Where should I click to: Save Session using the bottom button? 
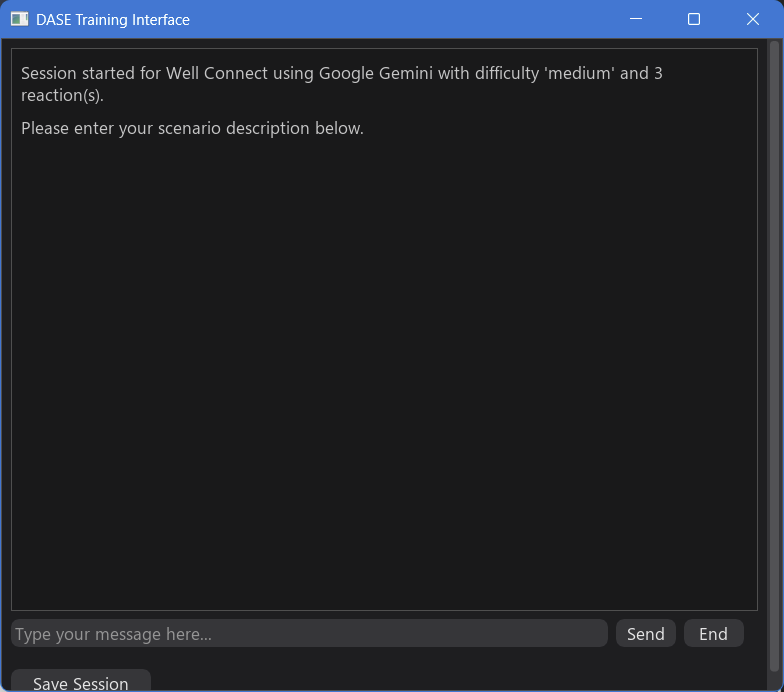coord(80,683)
